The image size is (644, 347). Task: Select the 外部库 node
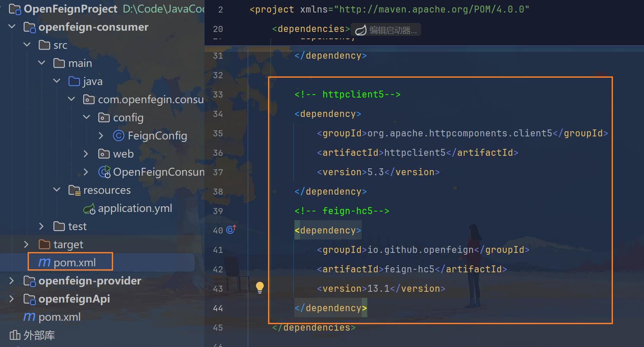39,335
